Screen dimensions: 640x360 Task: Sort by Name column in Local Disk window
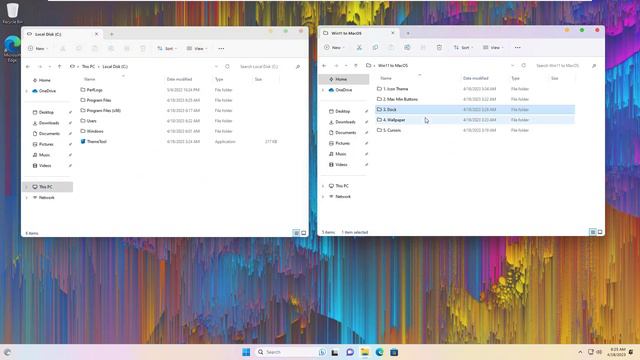(89, 79)
